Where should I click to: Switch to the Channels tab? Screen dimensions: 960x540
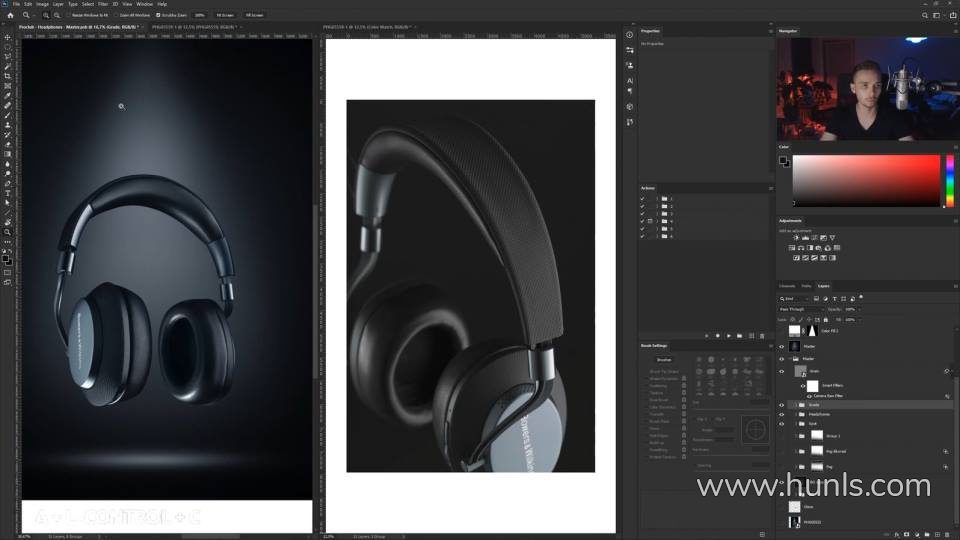tap(787, 286)
